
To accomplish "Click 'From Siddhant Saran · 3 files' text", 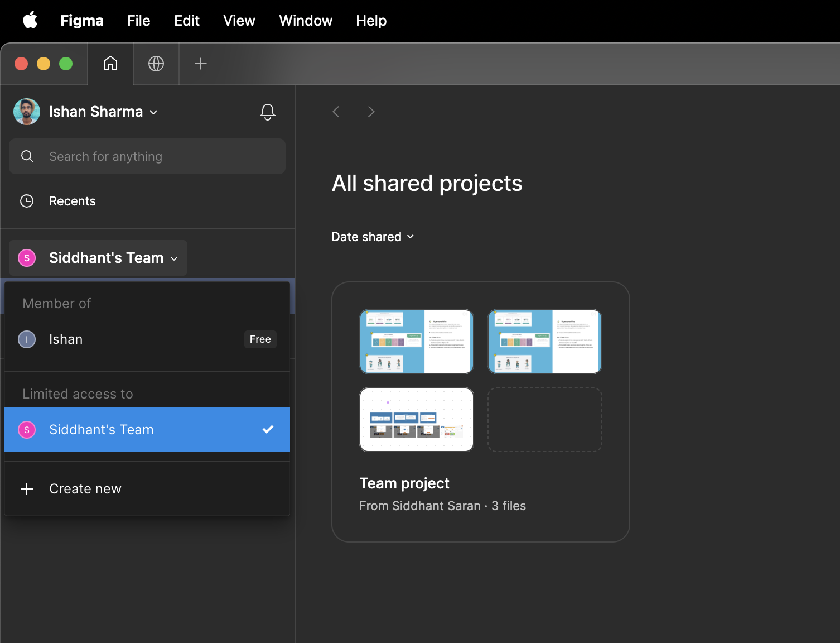I will pos(443,506).
